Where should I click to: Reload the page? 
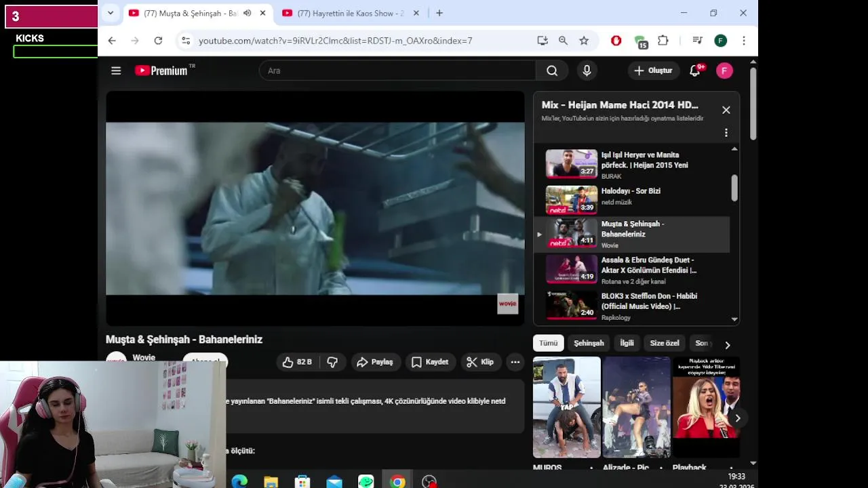click(x=158, y=41)
